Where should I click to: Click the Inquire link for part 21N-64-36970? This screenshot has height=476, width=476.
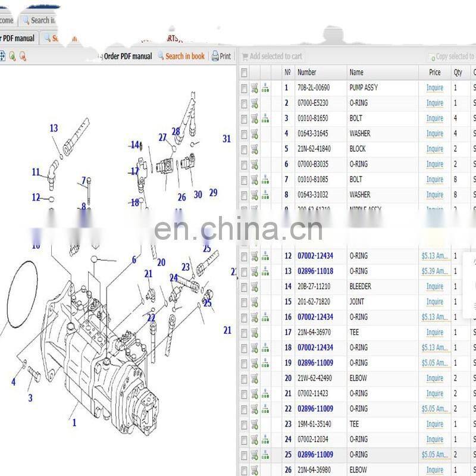[x=434, y=332]
